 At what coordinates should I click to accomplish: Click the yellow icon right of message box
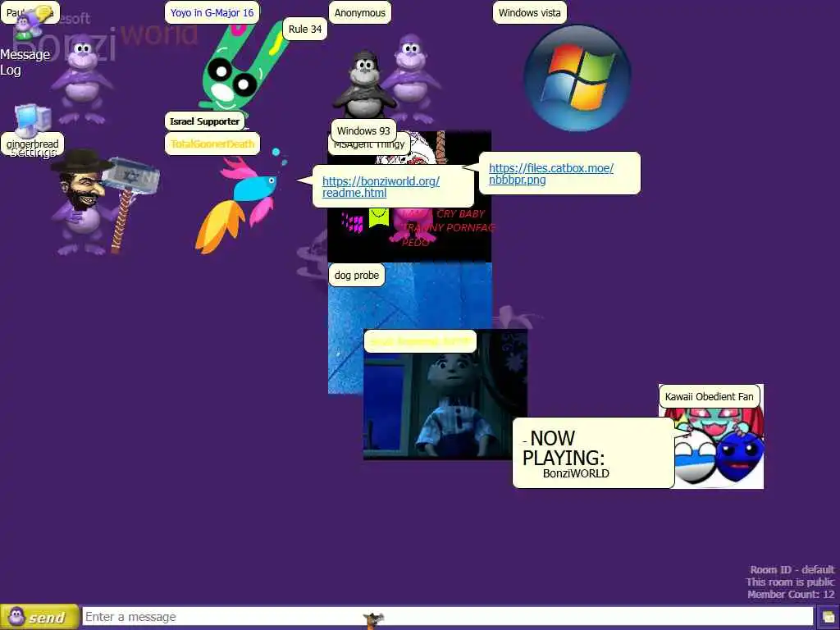pyautogui.click(x=829, y=618)
